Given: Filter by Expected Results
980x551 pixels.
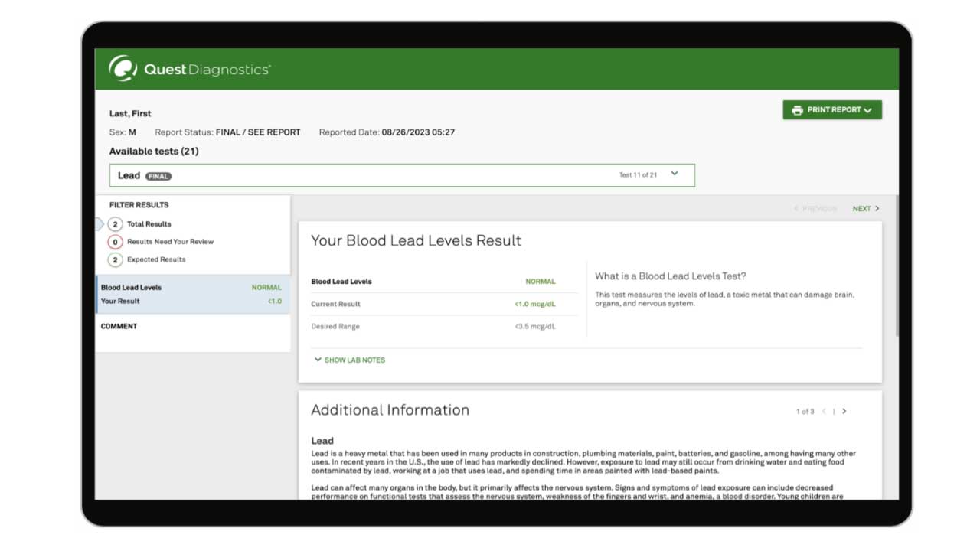Looking at the screenshot, I should 156,260.
